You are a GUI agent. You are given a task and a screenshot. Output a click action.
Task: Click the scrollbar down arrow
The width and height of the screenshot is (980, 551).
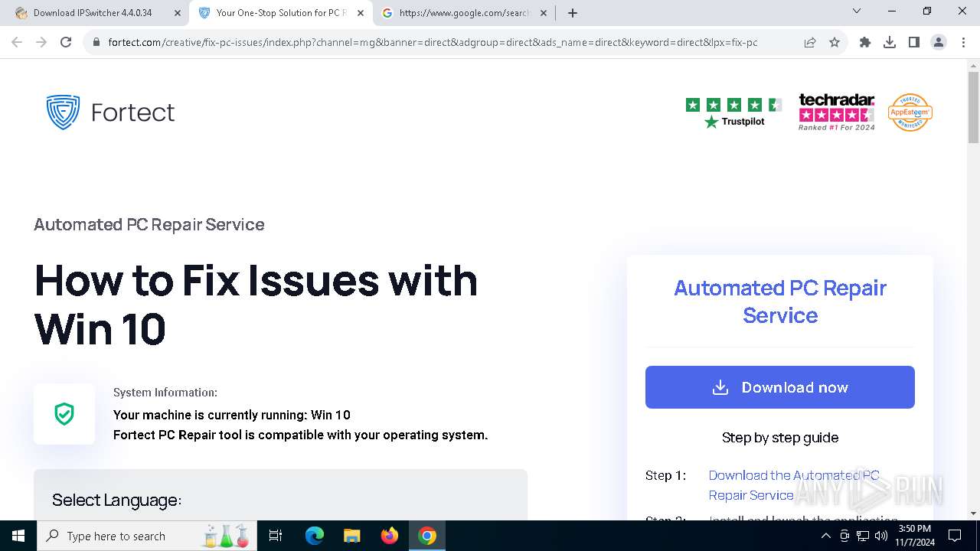[x=973, y=514]
